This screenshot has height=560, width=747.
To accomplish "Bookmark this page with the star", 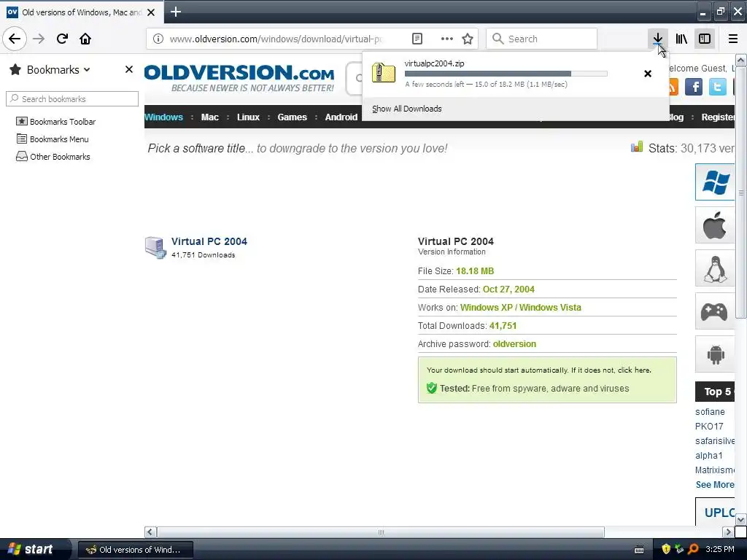I will 468,39.
